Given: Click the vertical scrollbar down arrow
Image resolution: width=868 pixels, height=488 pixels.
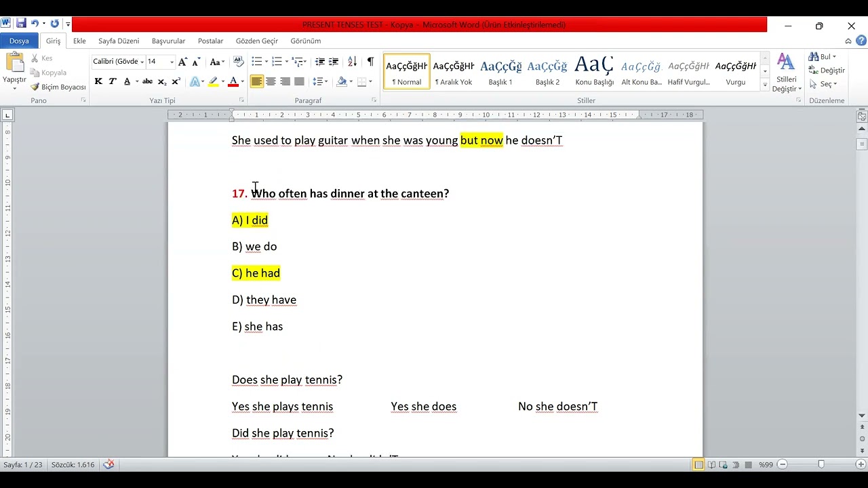Looking at the screenshot, I should (x=862, y=415).
